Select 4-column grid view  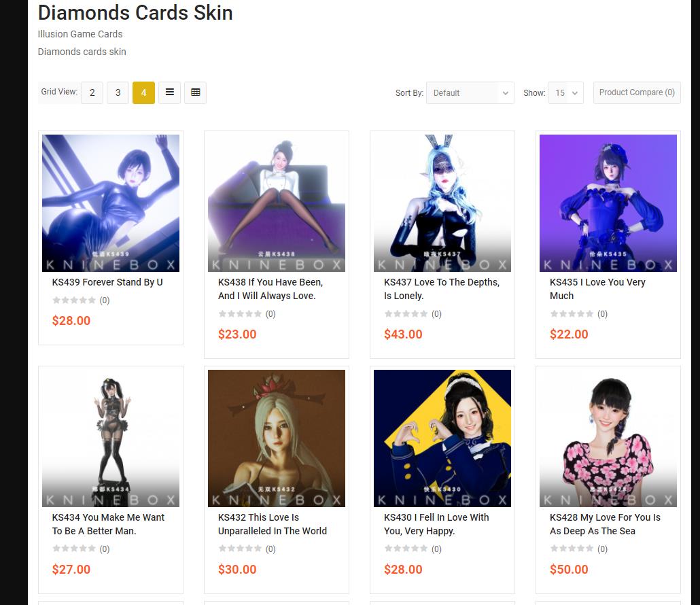(144, 92)
